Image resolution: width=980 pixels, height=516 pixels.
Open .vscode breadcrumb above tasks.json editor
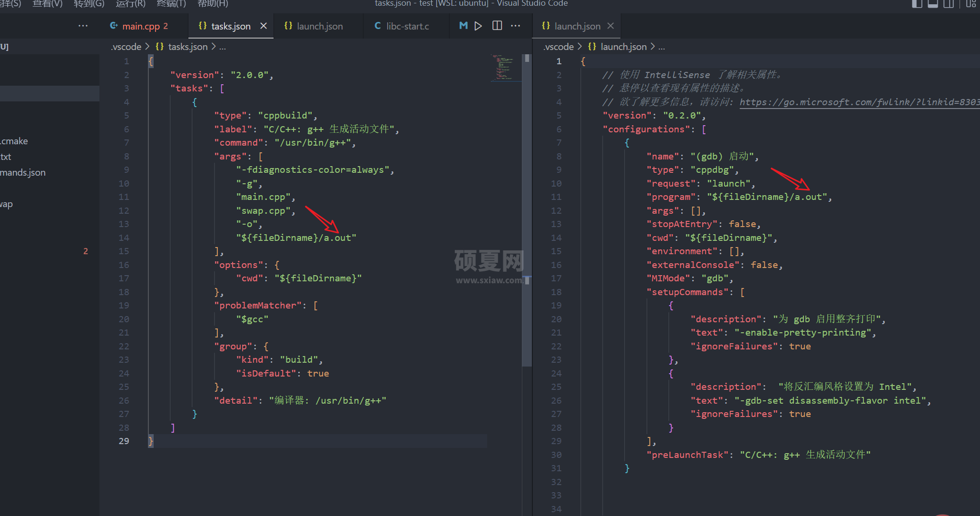pyautogui.click(x=126, y=47)
